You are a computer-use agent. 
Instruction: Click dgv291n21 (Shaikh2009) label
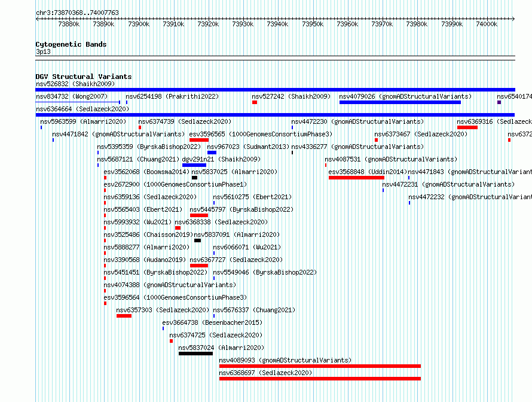[222, 159]
